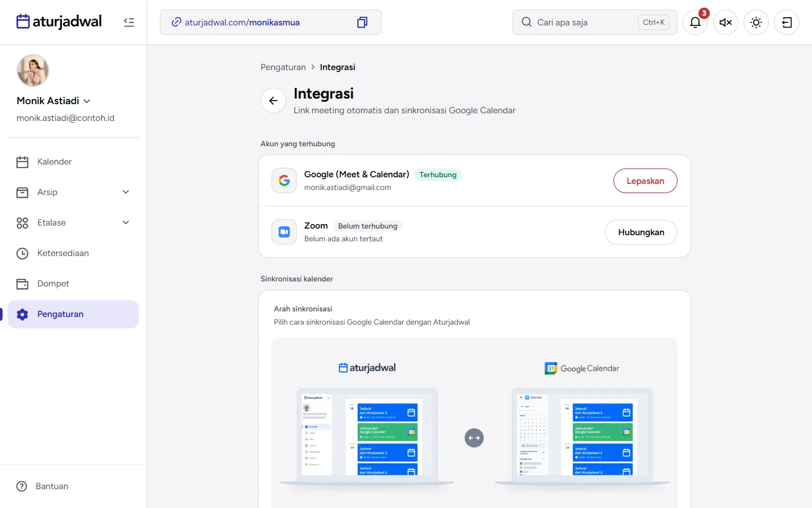Collapse the sidebar menu icon
The width and height of the screenshot is (812, 508).
pos(129,22)
